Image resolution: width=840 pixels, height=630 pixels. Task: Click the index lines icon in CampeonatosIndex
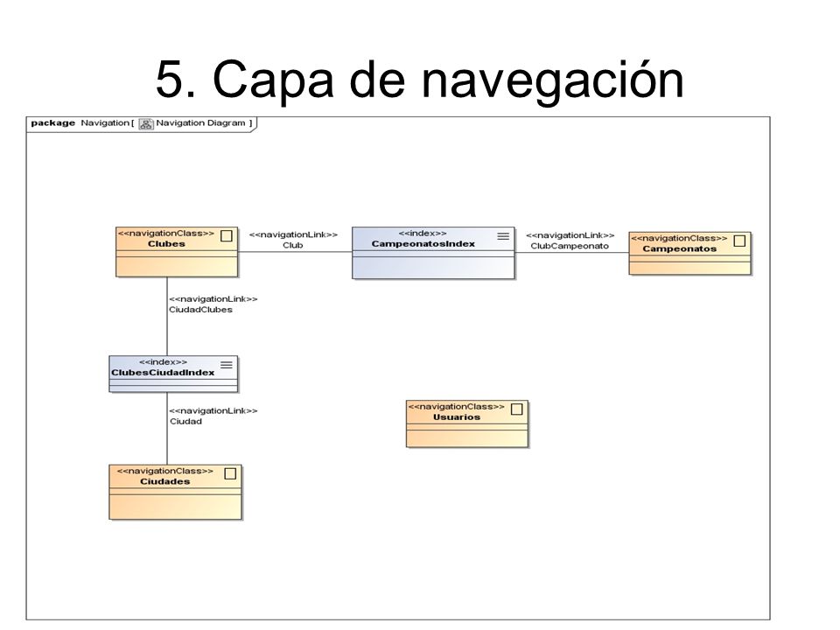[x=503, y=236]
